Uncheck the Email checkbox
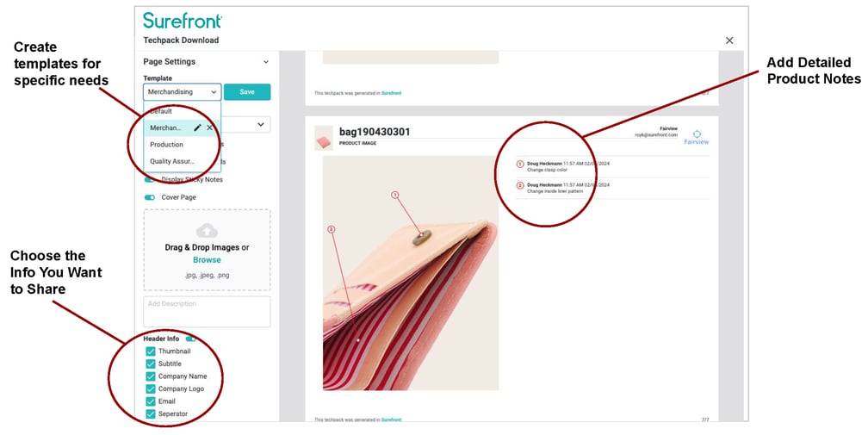This screenshot has width=868, height=435. tap(151, 401)
